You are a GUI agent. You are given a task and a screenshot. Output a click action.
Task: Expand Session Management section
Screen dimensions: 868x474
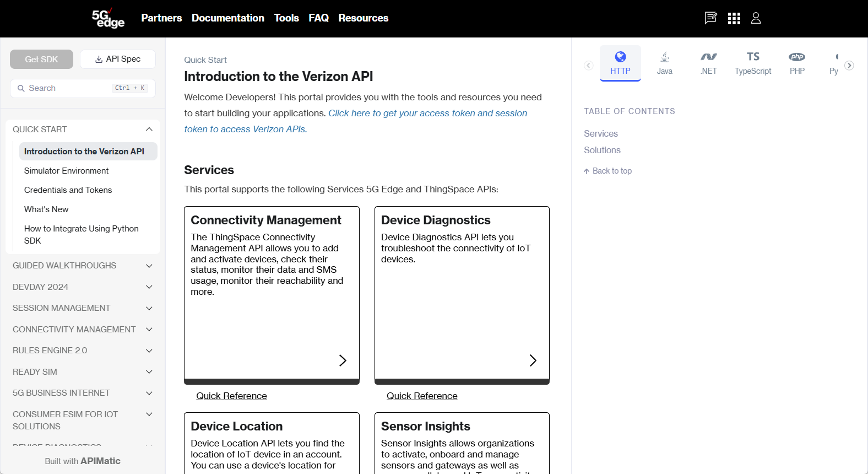point(83,308)
